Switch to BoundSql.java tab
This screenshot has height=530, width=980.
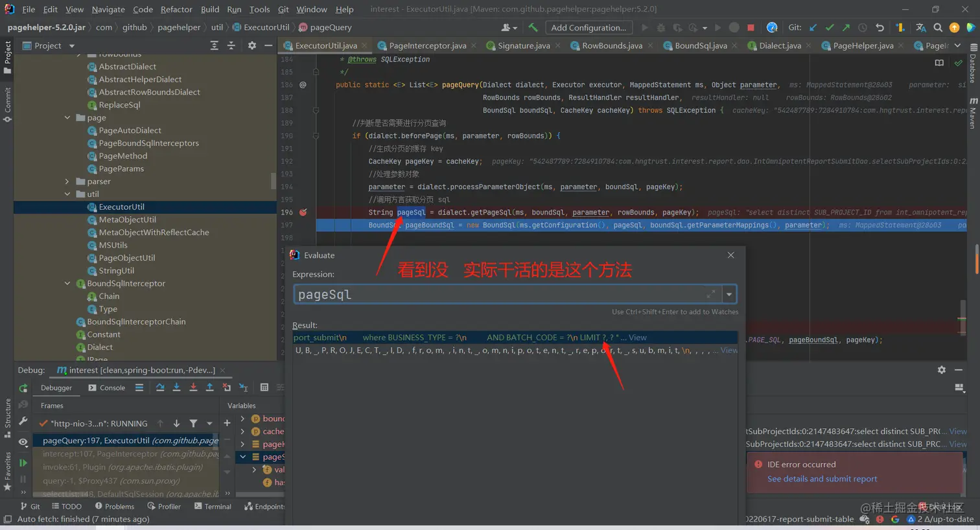point(700,45)
